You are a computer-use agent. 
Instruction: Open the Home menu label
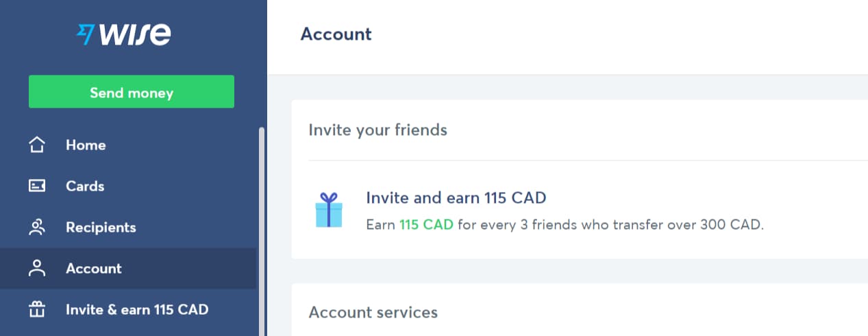pyautogui.click(x=86, y=145)
